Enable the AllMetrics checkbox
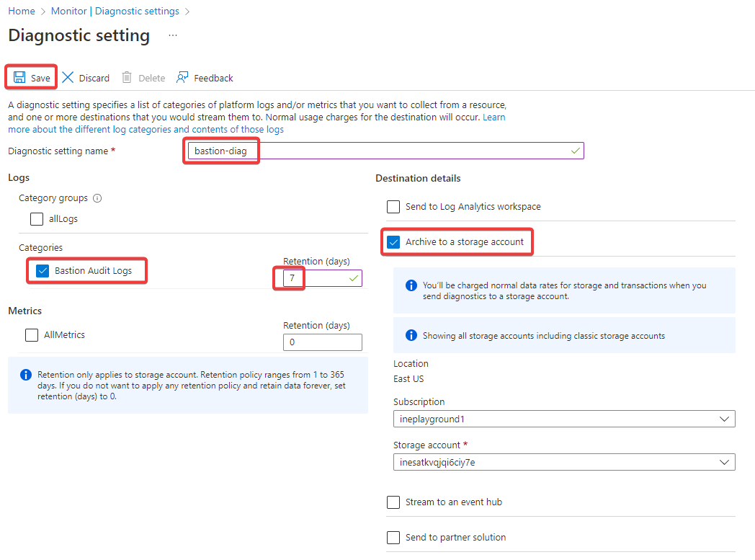Image resolution: width=755 pixels, height=560 pixels. tap(32, 335)
